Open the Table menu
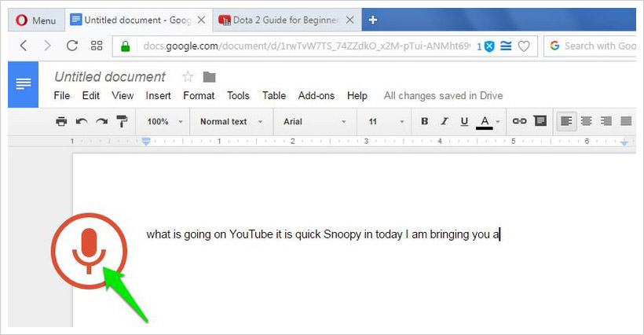644x335 pixels. coord(274,96)
